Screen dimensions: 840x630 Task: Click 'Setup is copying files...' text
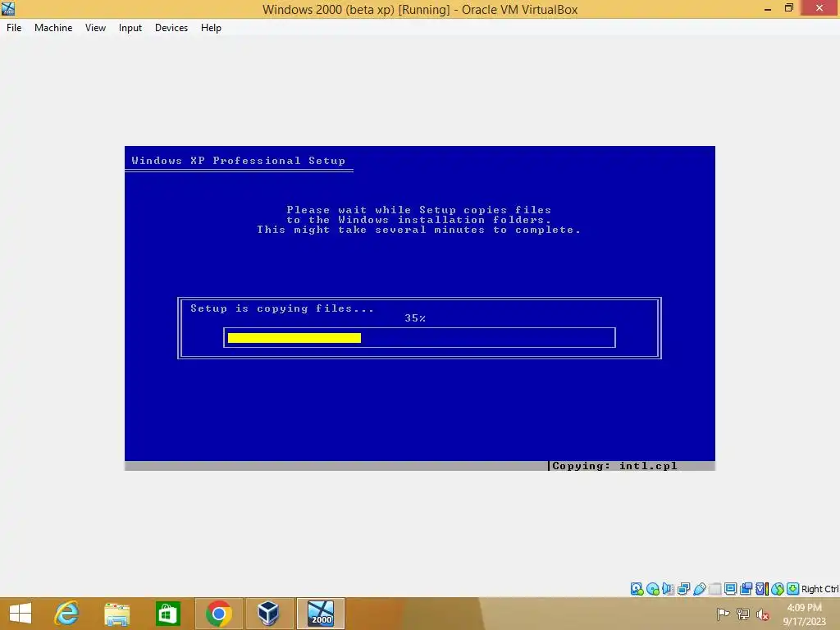[x=282, y=308]
